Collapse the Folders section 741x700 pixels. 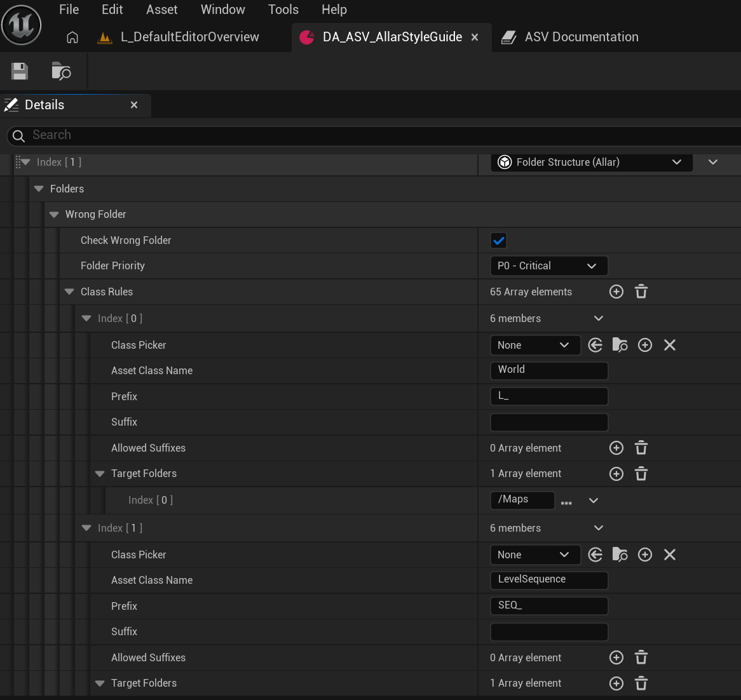click(x=39, y=189)
